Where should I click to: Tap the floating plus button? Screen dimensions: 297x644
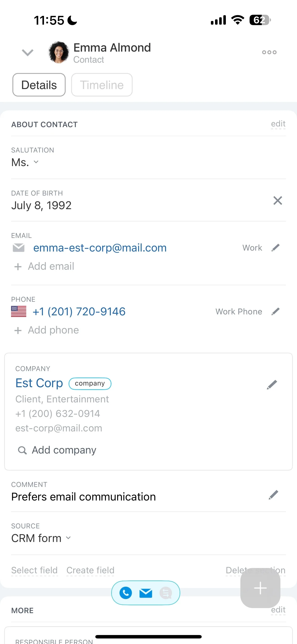pos(260,588)
